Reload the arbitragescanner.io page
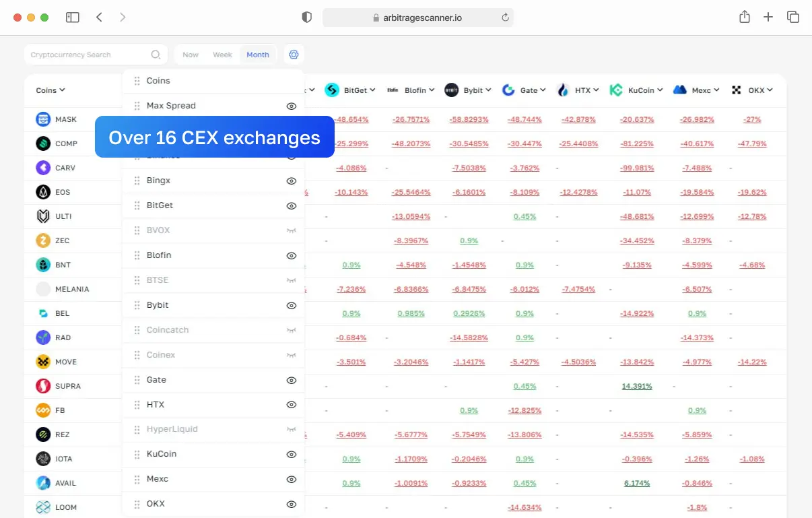 click(x=505, y=18)
